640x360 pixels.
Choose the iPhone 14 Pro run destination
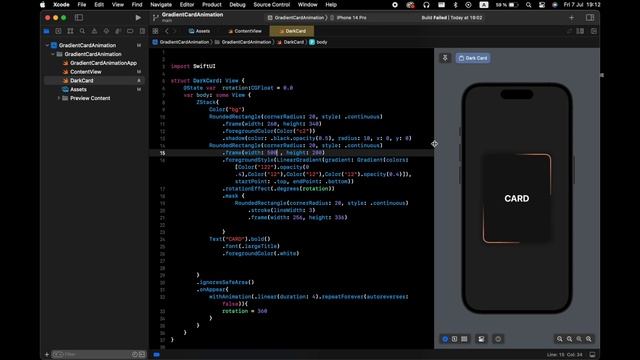348,18
